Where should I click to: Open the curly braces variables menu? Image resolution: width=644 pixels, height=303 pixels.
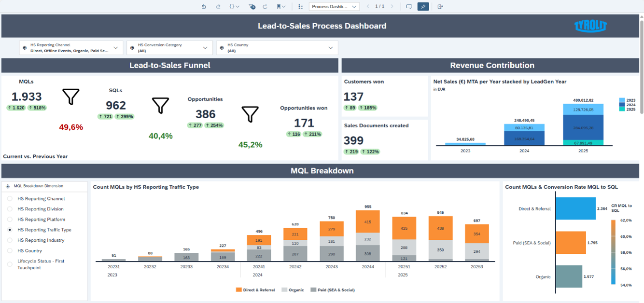[x=234, y=7]
